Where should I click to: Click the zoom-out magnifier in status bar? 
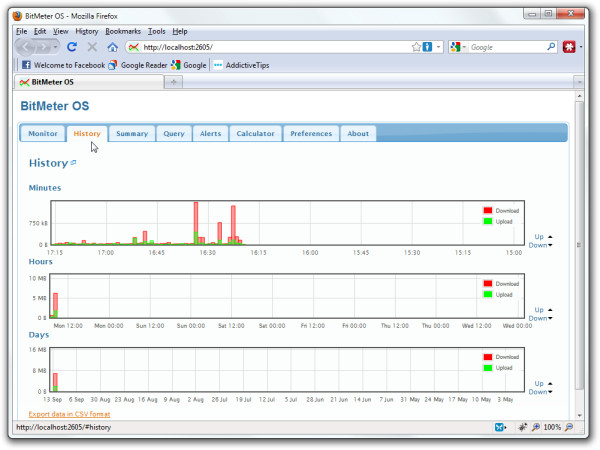569,427
